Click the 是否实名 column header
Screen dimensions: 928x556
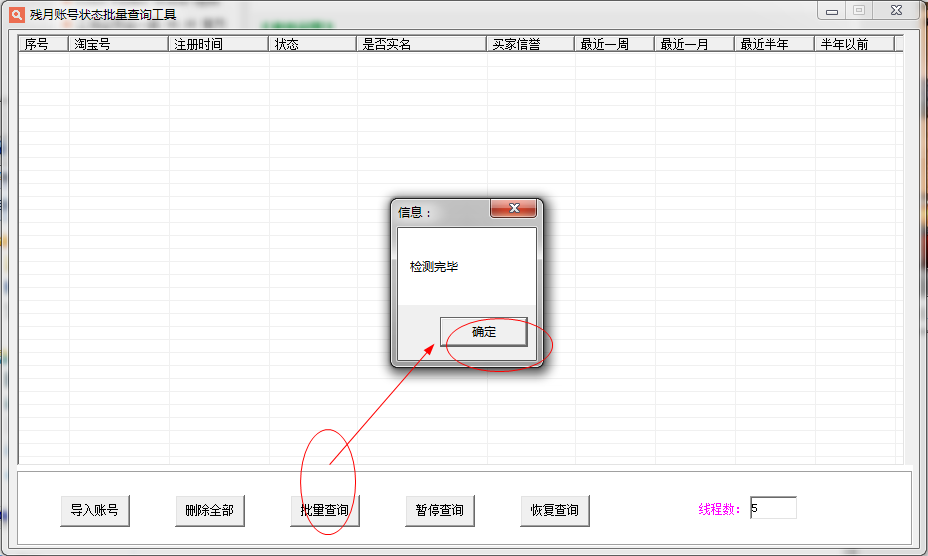coord(421,44)
